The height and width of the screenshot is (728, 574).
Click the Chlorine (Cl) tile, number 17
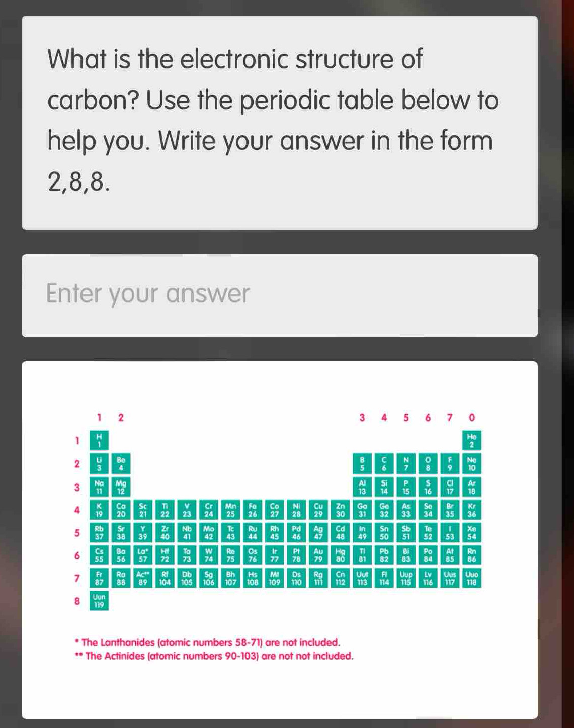point(450,487)
